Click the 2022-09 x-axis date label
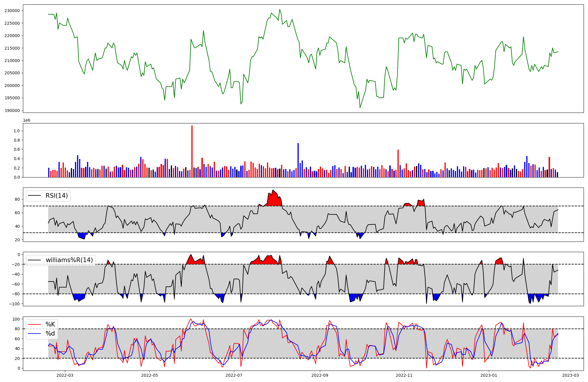This screenshot has width=588, height=382. [x=320, y=375]
